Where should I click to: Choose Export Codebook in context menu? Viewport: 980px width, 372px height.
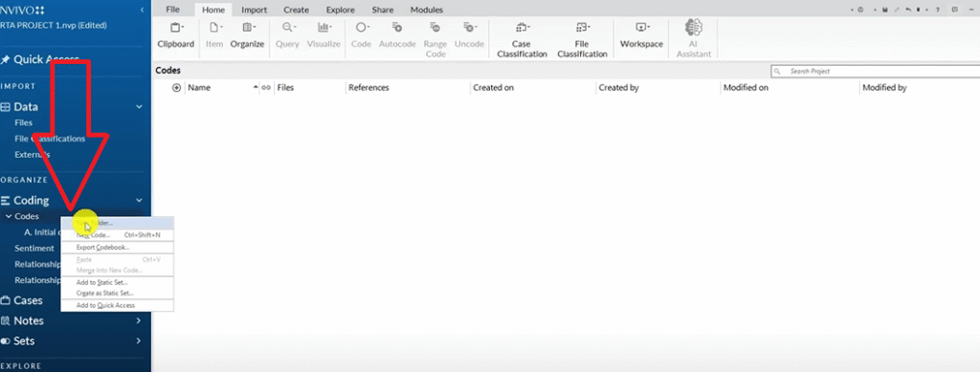(x=117, y=248)
